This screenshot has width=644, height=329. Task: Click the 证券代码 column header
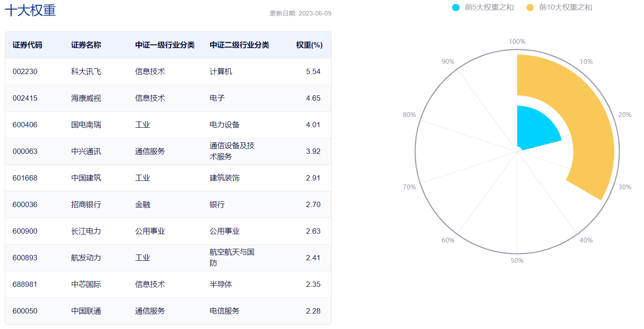27,45
